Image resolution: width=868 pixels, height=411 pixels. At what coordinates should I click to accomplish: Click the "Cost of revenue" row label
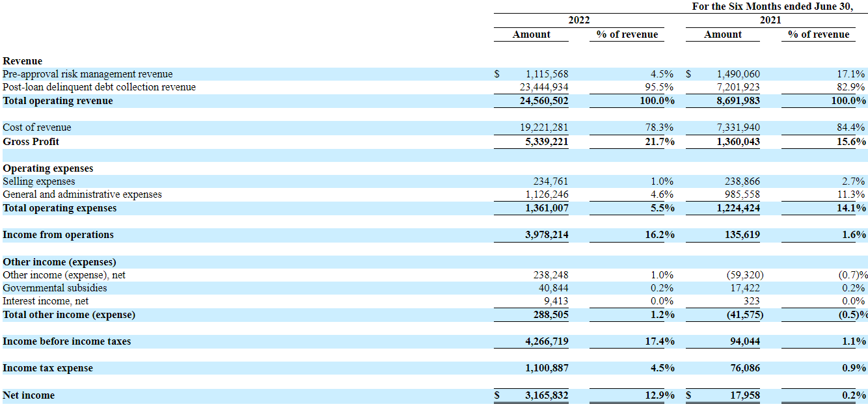click(37, 127)
